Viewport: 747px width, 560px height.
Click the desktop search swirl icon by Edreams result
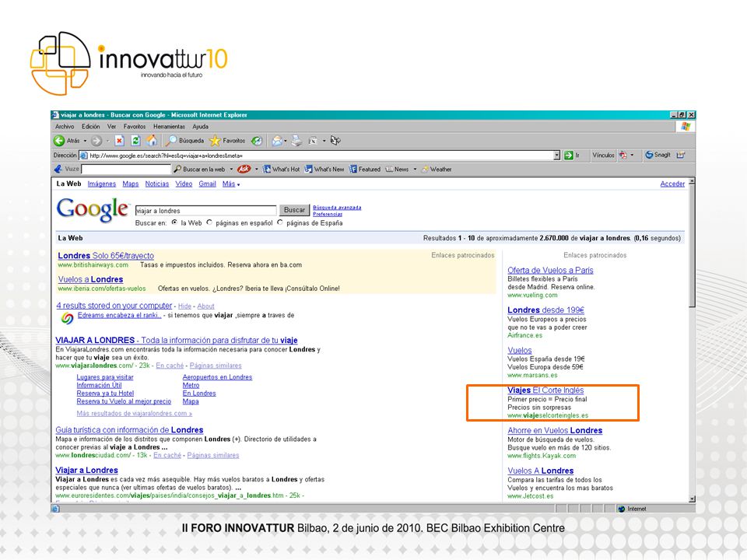point(67,318)
